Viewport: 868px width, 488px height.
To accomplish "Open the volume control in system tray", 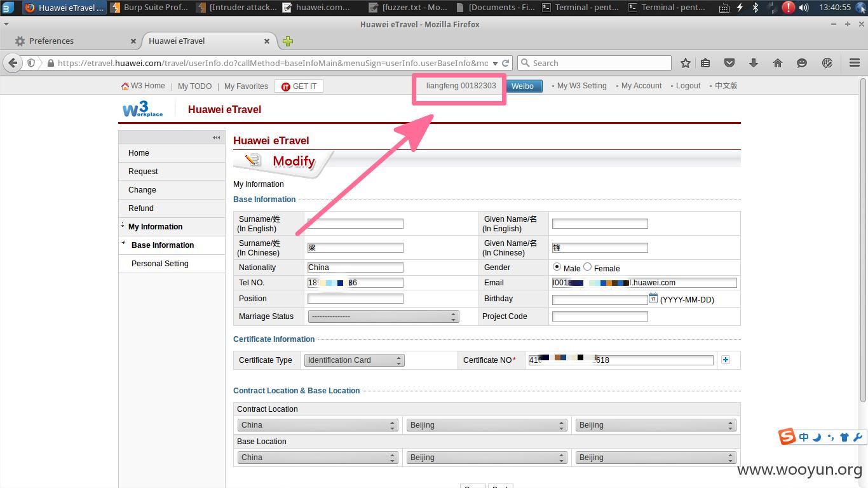I will click(x=804, y=8).
